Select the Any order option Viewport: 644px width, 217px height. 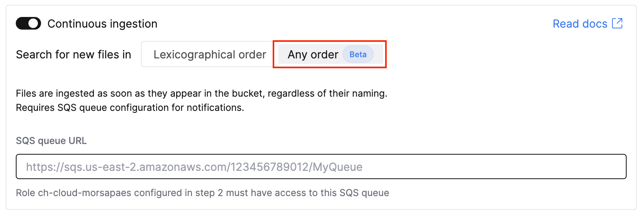[x=313, y=54]
